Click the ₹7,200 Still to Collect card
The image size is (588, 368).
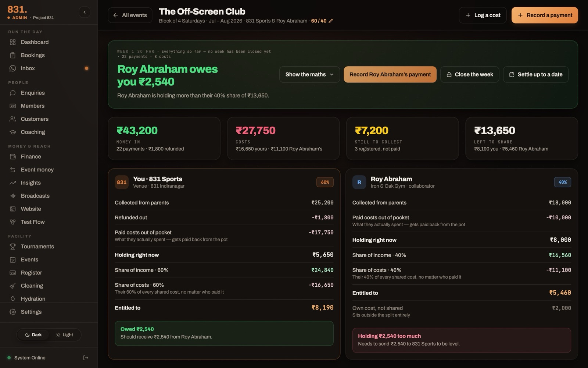pos(402,138)
